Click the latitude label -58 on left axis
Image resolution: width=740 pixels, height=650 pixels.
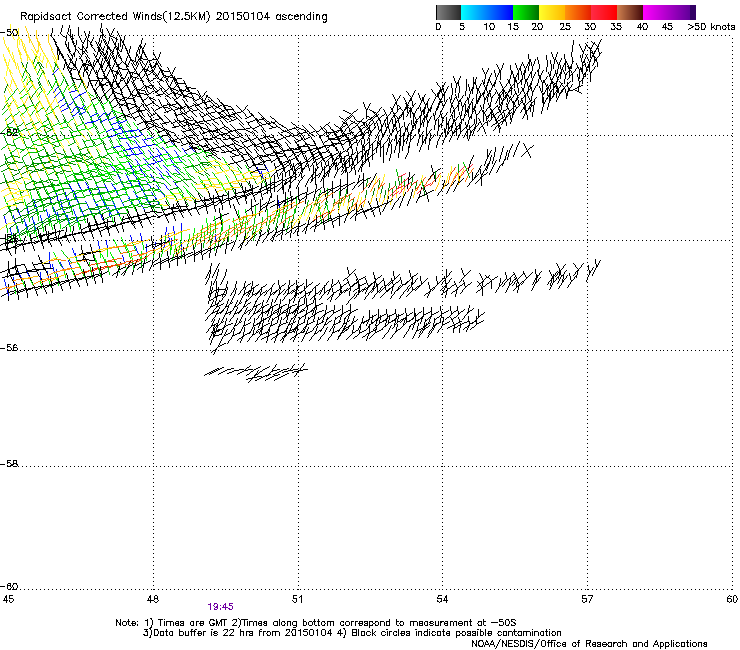[9, 464]
